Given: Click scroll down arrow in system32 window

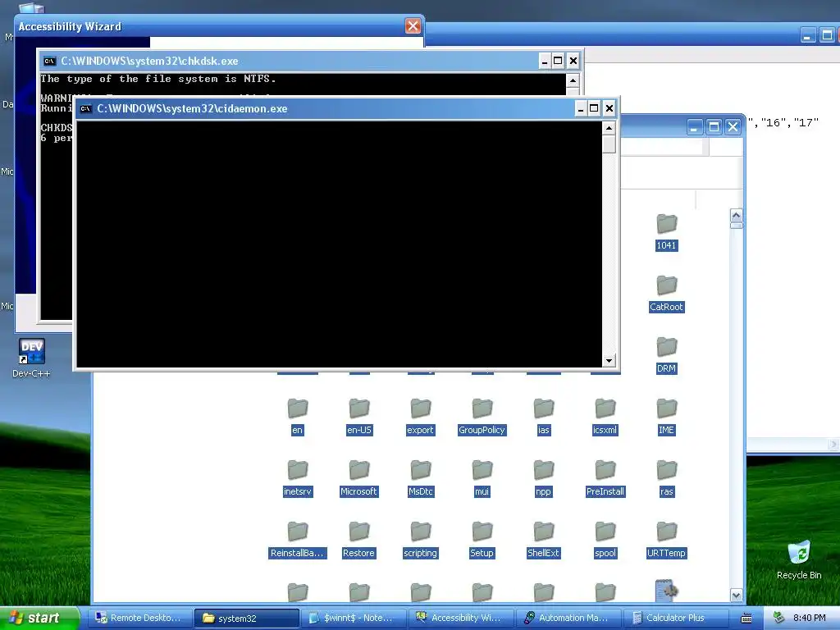Looking at the screenshot, I should (736, 595).
